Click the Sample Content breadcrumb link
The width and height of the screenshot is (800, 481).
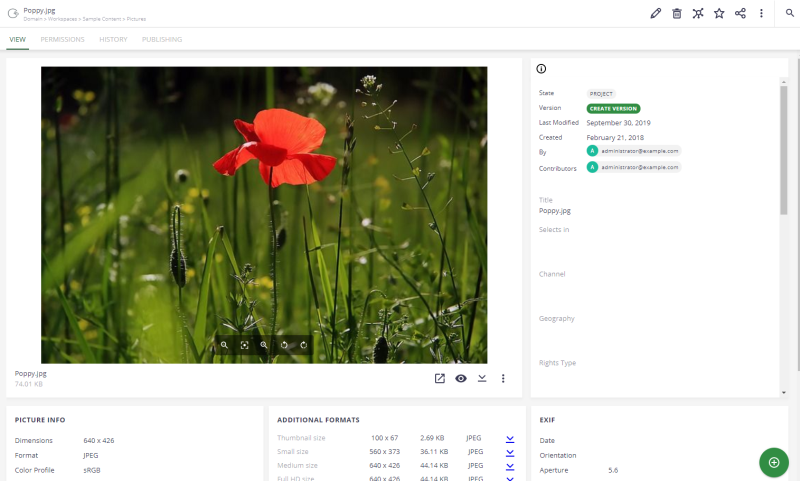click(x=102, y=19)
